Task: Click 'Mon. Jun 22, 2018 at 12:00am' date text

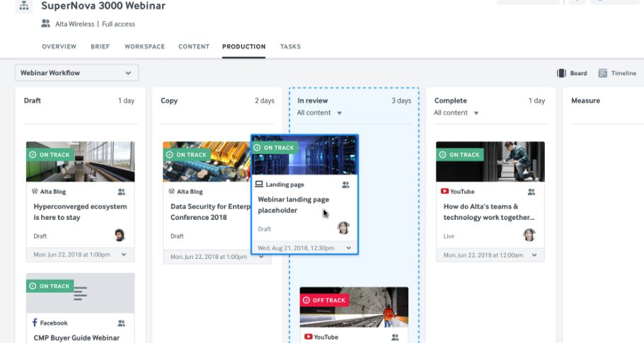Action: 483,255
